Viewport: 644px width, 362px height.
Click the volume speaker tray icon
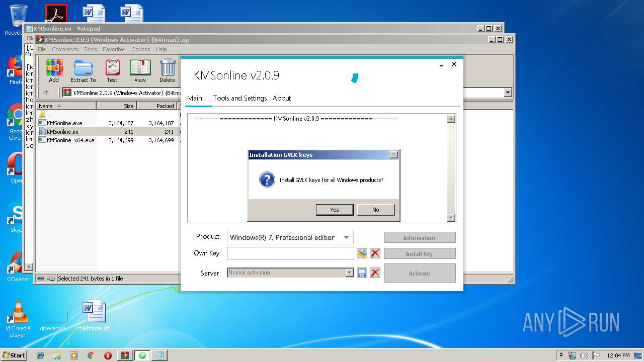(x=584, y=355)
